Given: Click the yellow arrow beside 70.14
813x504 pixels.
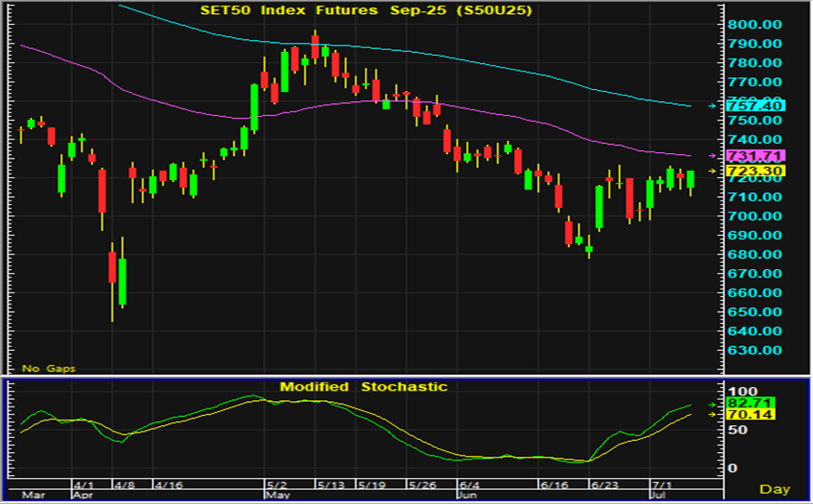Looking at the screenshot, I should click(x=712, y=415).
